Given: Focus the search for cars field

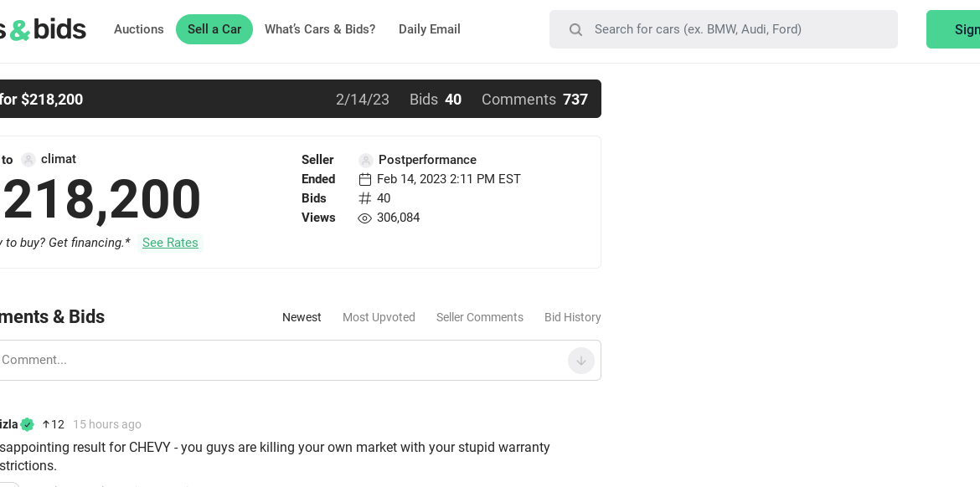Looking at the screenshot, I should coord(723,29).
